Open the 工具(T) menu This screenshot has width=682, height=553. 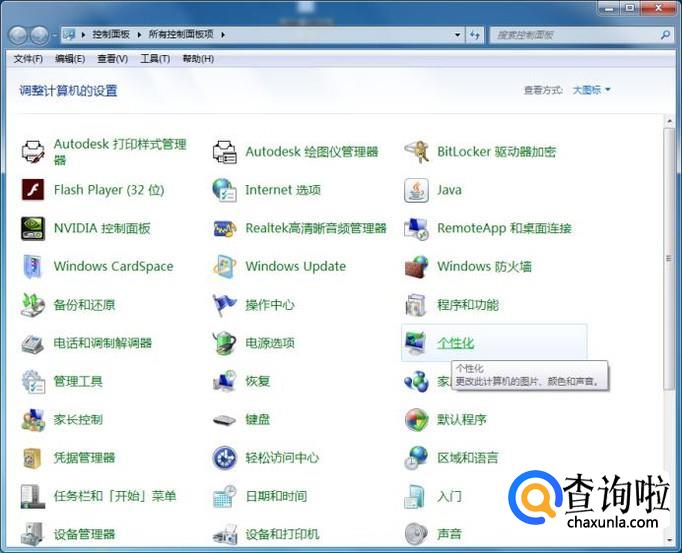pyautogui.click(x=155, y=59)
